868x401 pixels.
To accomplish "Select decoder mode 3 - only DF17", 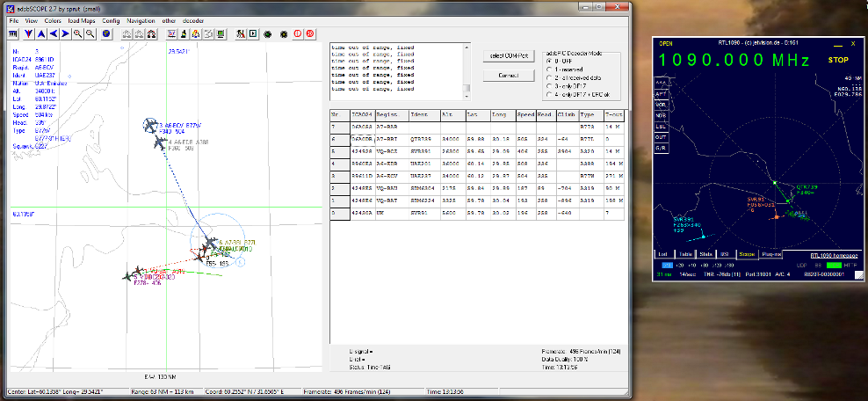I will [x=550, y=86].
